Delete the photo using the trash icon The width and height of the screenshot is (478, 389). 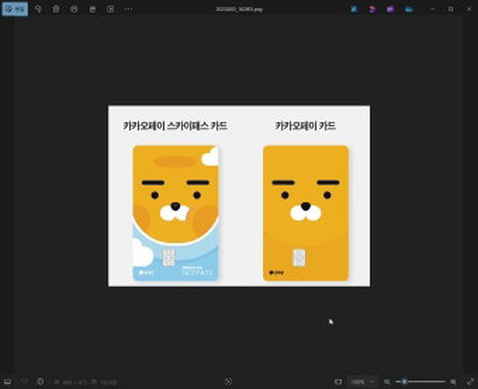click(x=56, y=9)
